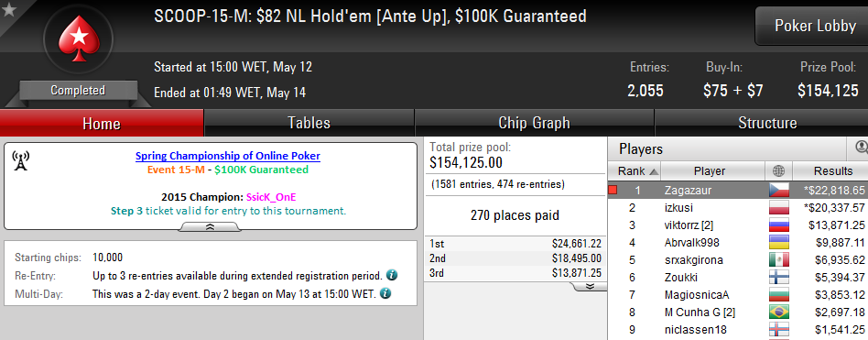The image size is (868, 340).
Task: Switch to the Tables tab
Action: pyautogui.click(x=309, y=123)
